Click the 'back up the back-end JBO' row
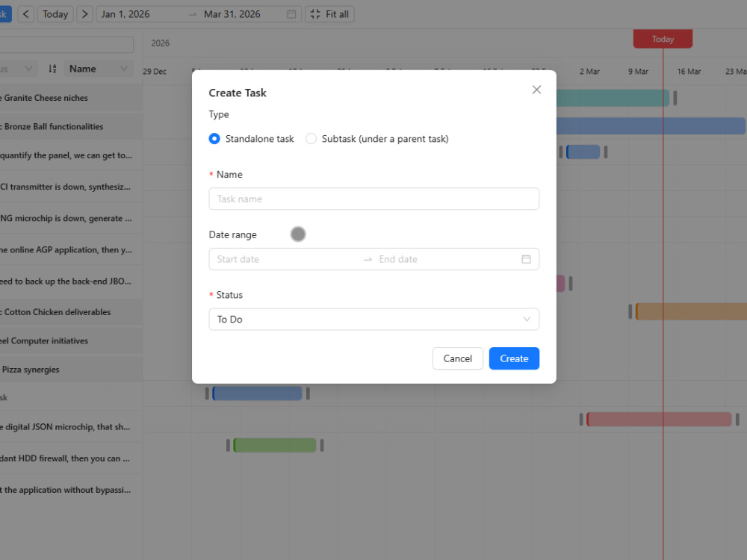The width and height of the screenshot is (747, 560). (x=71, y=281)
